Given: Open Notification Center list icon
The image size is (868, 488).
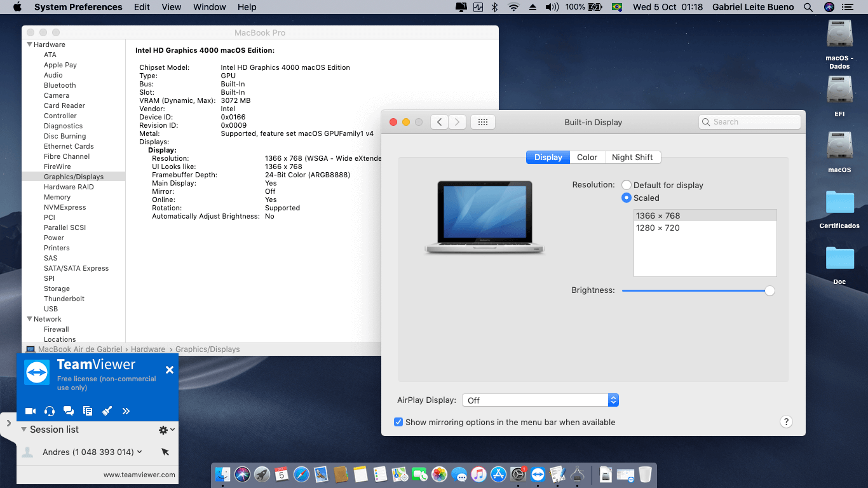Looking at the screenshot, I should click(x=848, y=7).
